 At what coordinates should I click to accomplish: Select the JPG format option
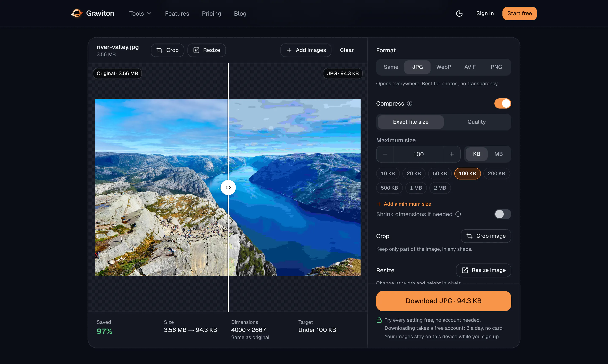417,67
